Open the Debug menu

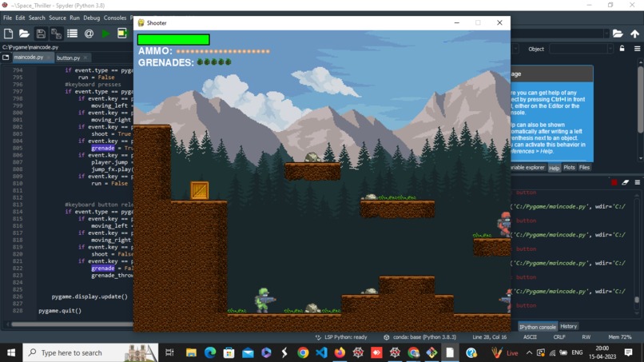[x=91, y=18]
